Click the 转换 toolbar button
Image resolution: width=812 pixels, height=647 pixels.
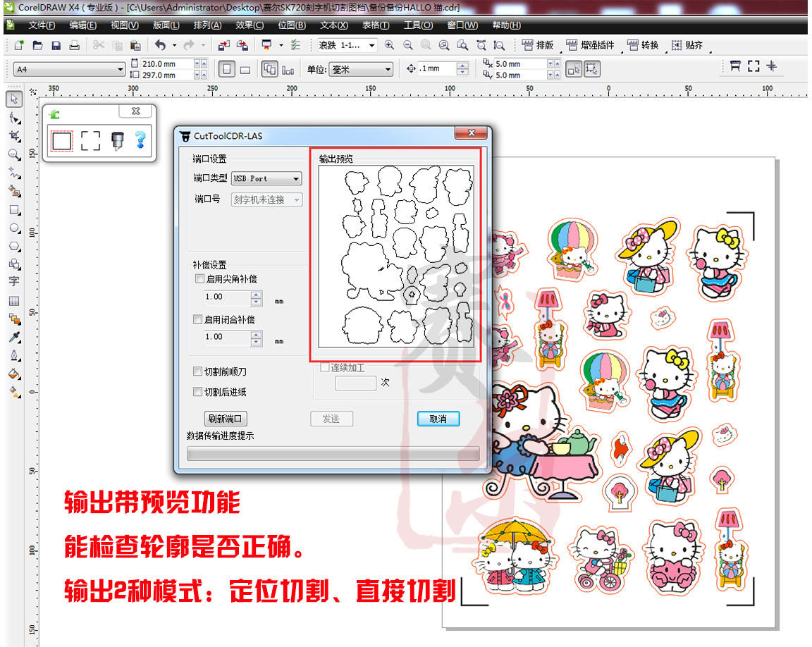point(643,46)
